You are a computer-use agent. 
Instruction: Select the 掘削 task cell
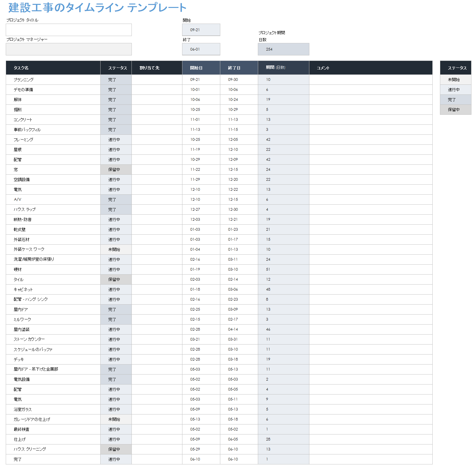coord(53,110)
